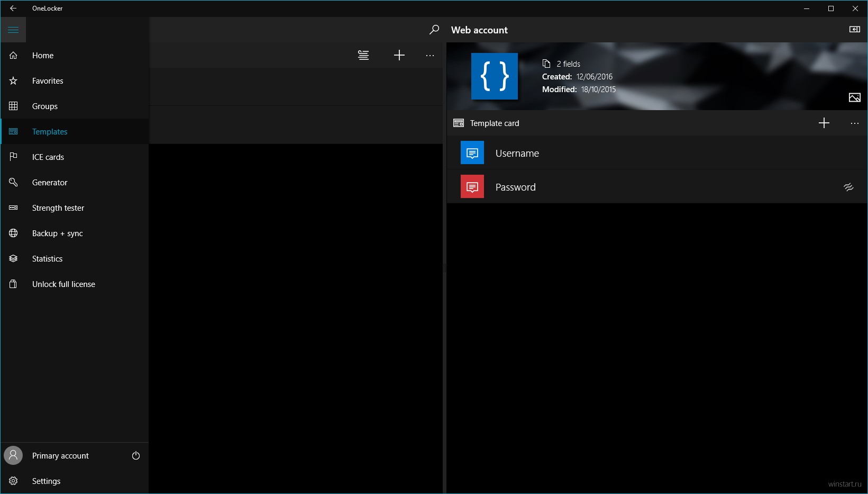868x494 pixels.
Task: Click the search magnifier icon
Action: pyautogui.click(x=434, y=30)
